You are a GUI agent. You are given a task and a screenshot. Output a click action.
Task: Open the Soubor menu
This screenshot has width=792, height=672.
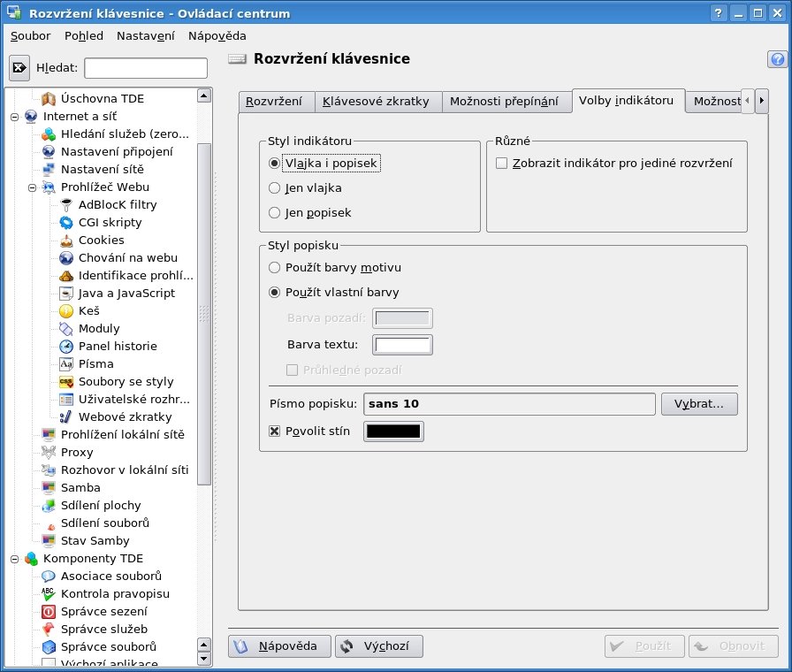click(30, 36)
